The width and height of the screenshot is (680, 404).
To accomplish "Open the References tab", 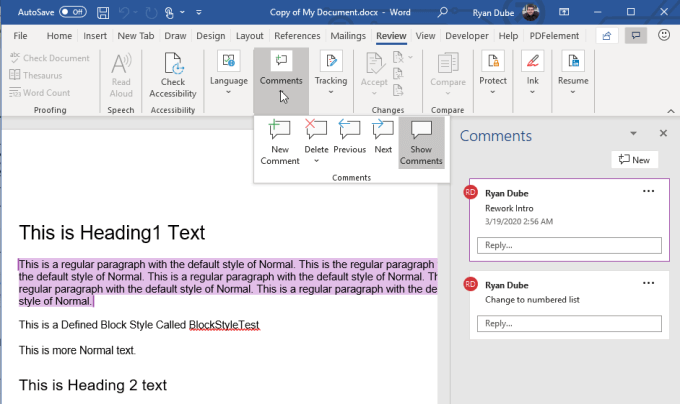I will coord(297,36).
